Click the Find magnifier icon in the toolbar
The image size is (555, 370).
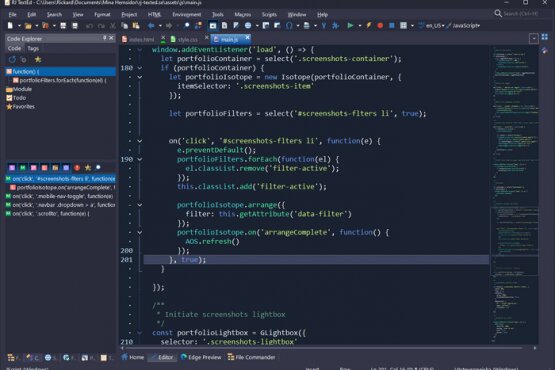click(187, 25)
